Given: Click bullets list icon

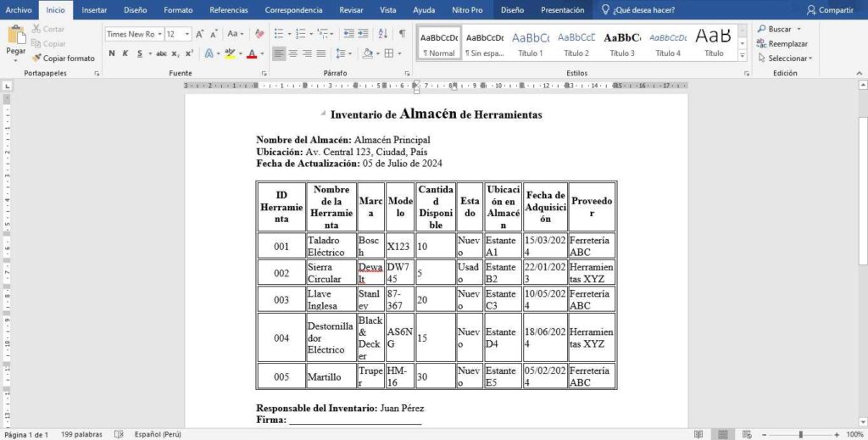Looking at the screenshot, I should [x=278, y=34].
